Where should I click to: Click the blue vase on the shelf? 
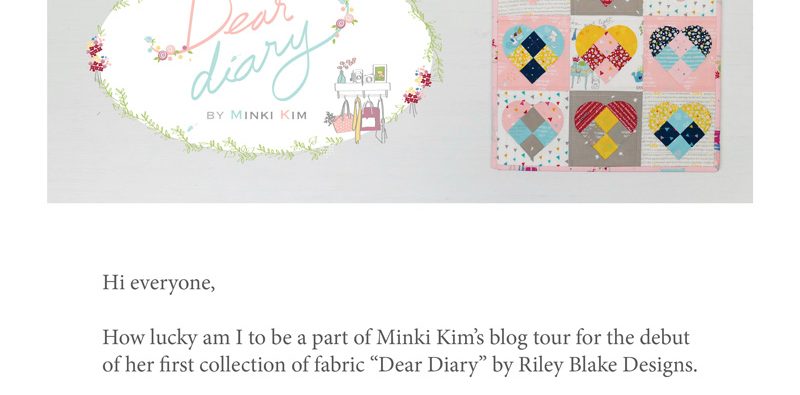(341, 77)
